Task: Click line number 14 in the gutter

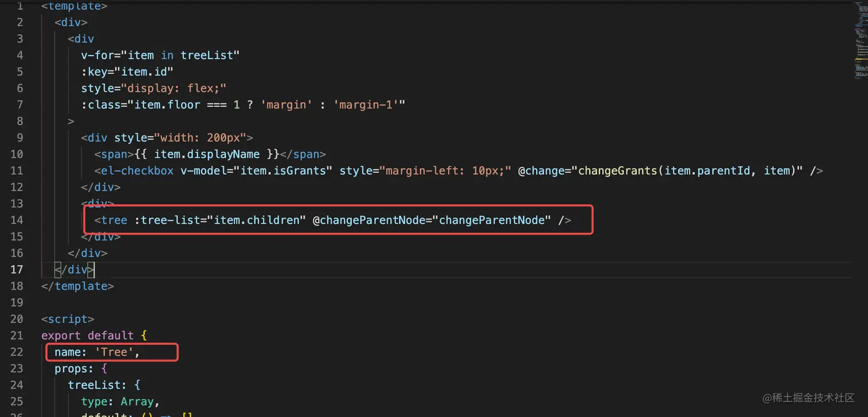Action: pyautogui.click(x=17, y=220)
